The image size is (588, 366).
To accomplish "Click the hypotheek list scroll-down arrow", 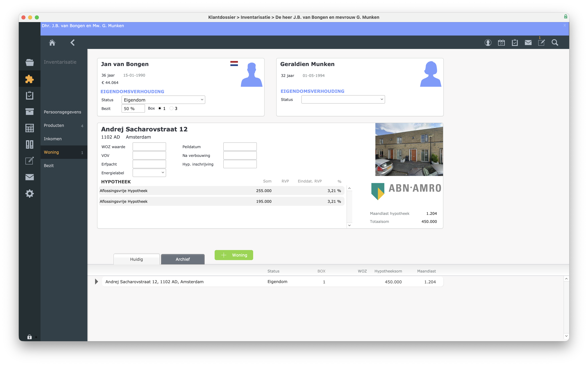I will (x=349, y=225).
